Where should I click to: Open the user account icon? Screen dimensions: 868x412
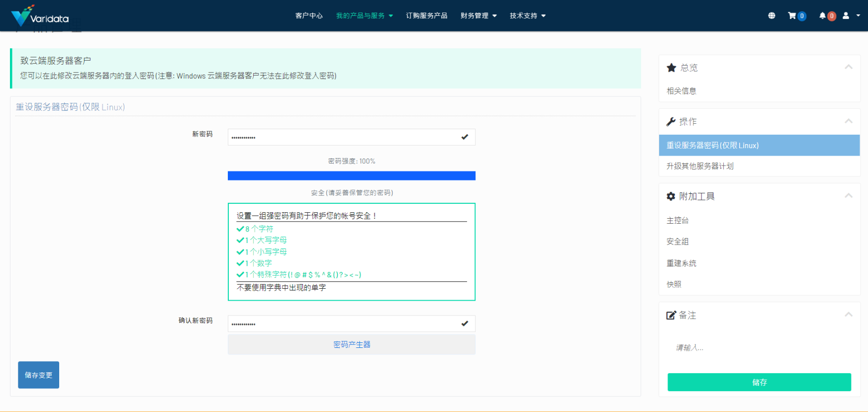(x=846, y=16)
